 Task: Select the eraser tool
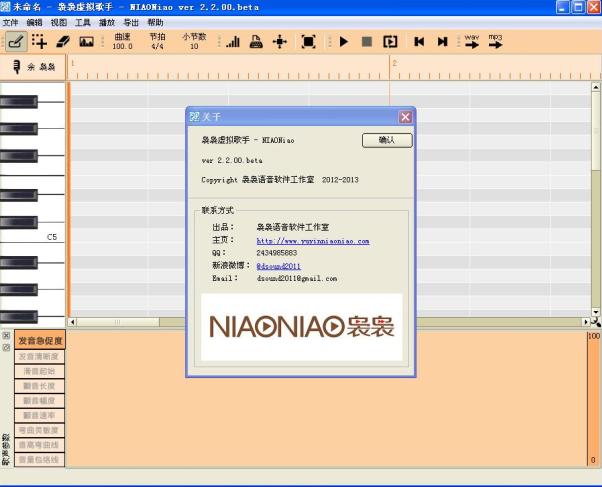click(63, 41)
